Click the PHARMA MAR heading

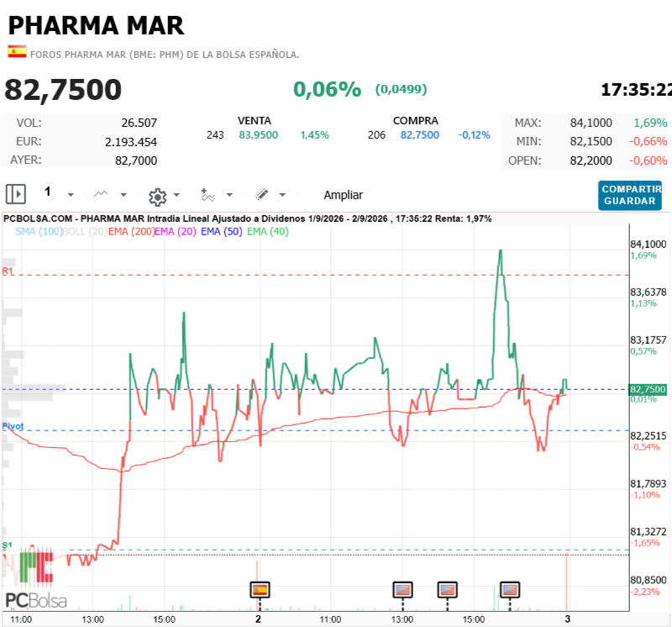tap(96, 25)
